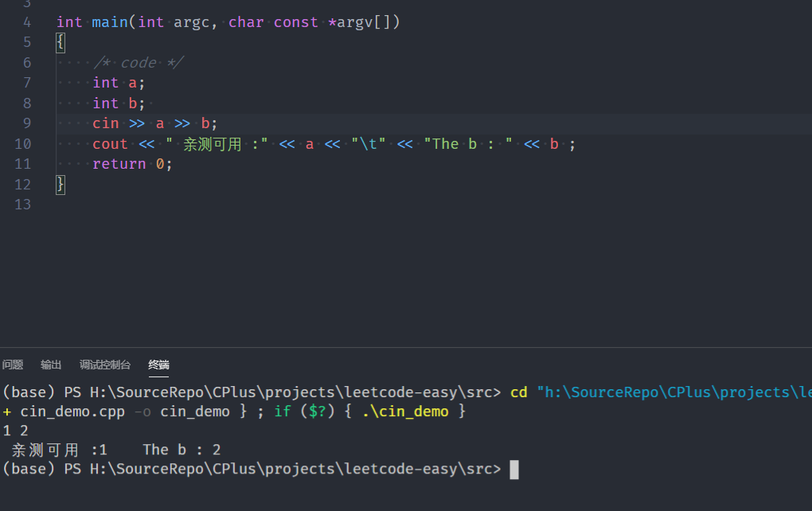Viewport: 812px width, 511px height.
Task: Click the "The b : " string literal
Action: tap(468, 144)
